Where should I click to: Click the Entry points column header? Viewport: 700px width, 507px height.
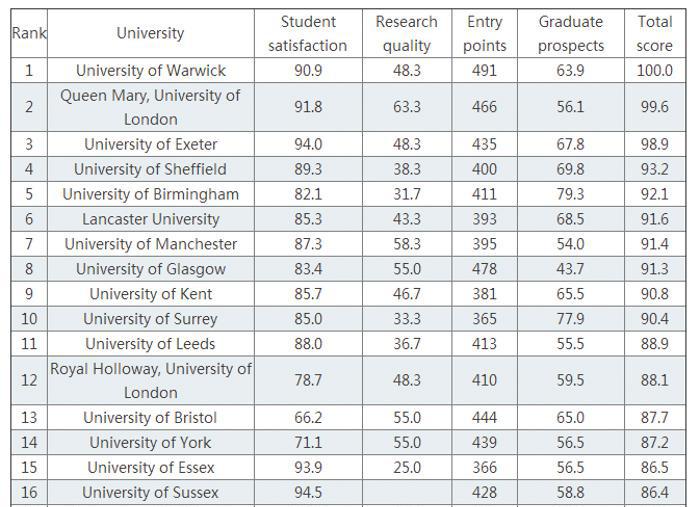point(485,33)
